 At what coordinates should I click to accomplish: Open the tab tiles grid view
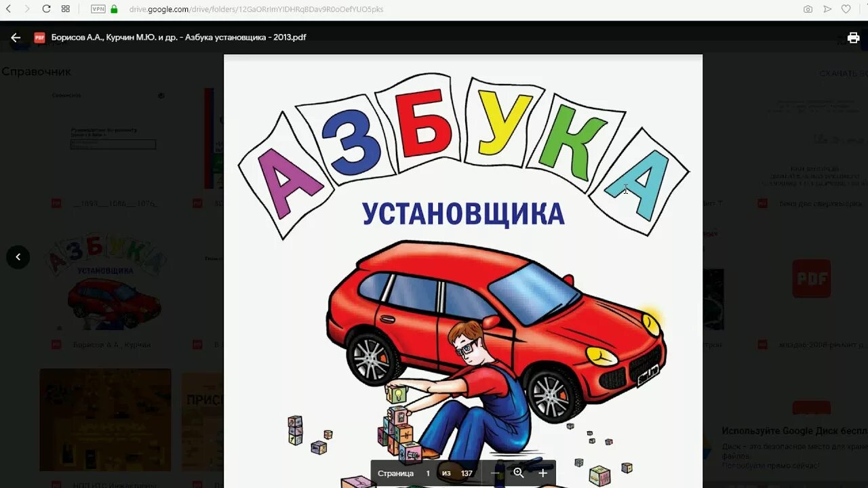pyautogui.click(x=65, y=9)
